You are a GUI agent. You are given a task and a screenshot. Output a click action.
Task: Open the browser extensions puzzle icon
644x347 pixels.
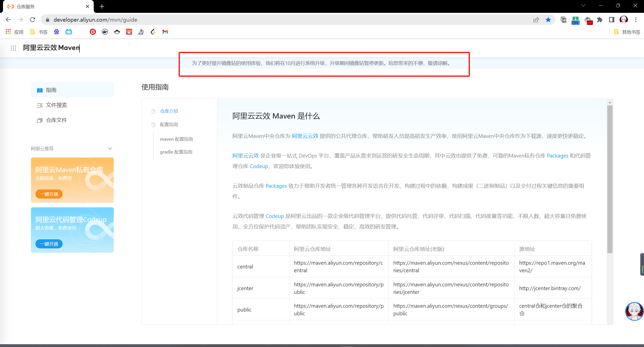600,20
